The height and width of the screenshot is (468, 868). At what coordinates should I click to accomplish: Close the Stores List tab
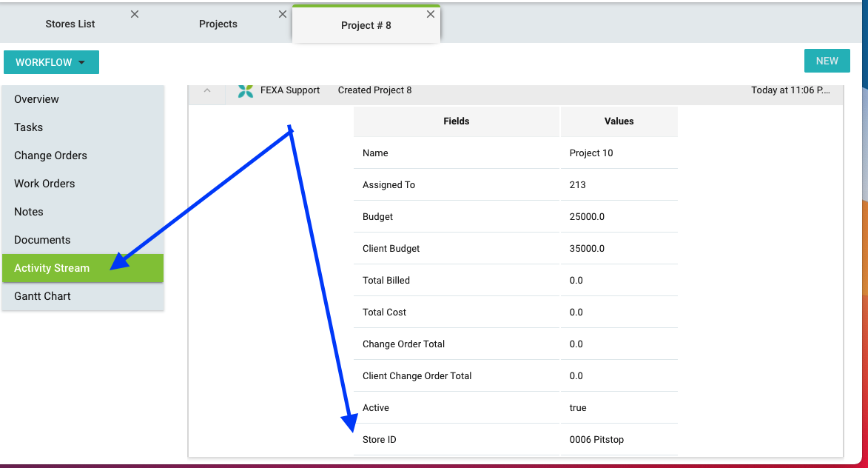(135, 14)
